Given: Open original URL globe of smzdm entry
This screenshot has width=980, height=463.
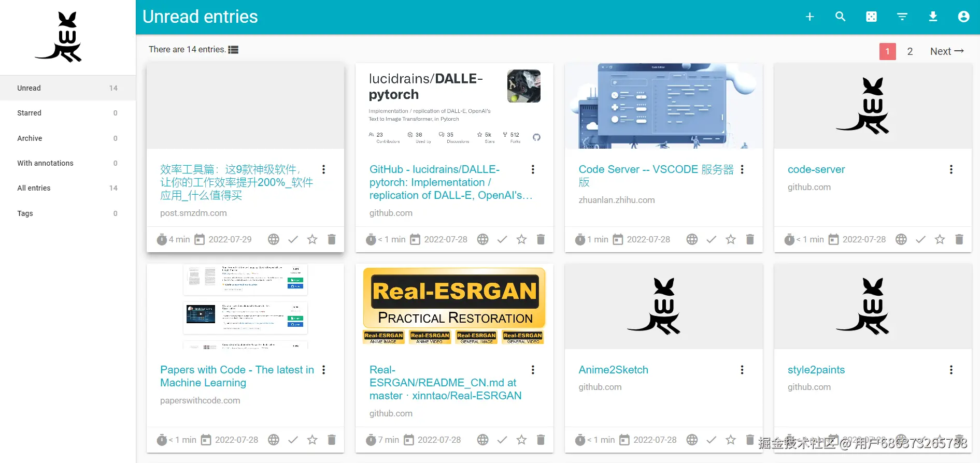Looking at the screenshot, I should pyautogui.click(x=274, y=239).
